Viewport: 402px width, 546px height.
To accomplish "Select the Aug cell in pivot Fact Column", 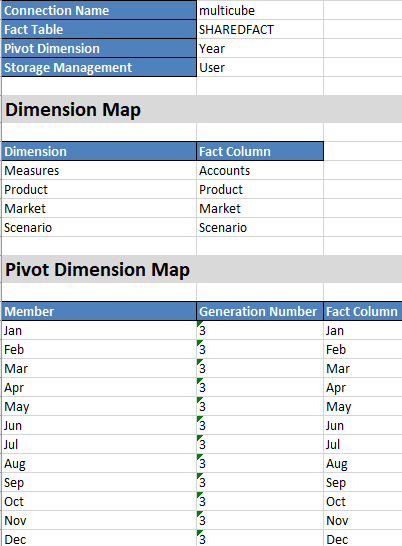I will pos(363,463).
